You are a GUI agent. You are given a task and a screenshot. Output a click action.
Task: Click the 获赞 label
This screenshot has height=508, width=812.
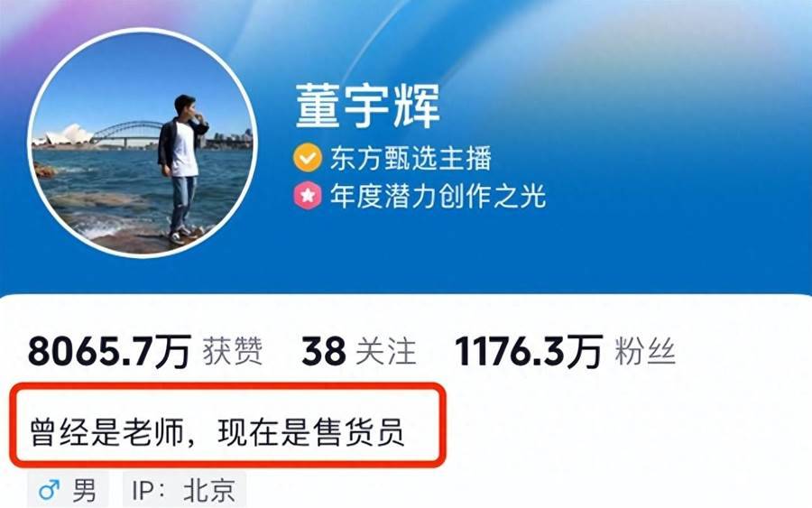coord(233,352)
